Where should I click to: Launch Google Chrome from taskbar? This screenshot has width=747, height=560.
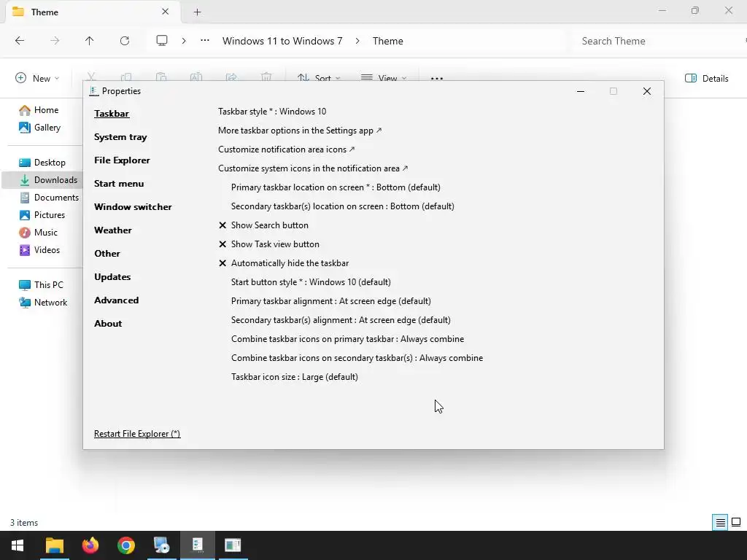click(x=125, y=545)
